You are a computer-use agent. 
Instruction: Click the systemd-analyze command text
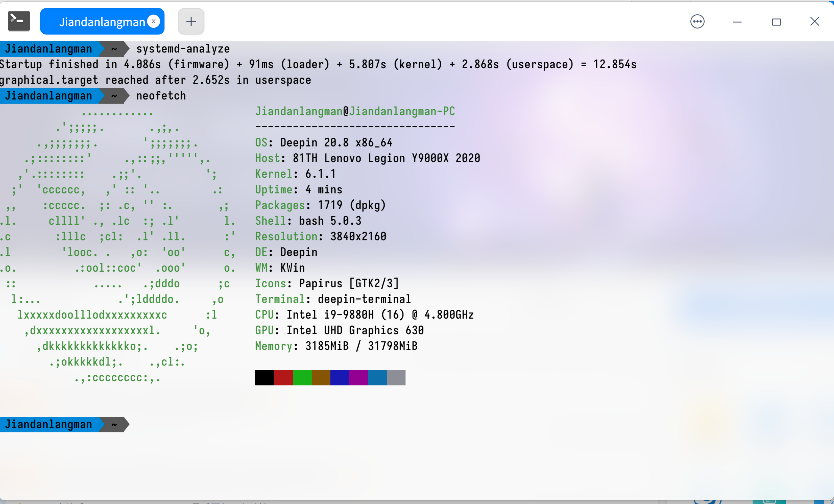pos(183,49)
